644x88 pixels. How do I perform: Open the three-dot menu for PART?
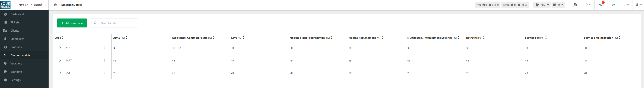(x=105, y=61)
